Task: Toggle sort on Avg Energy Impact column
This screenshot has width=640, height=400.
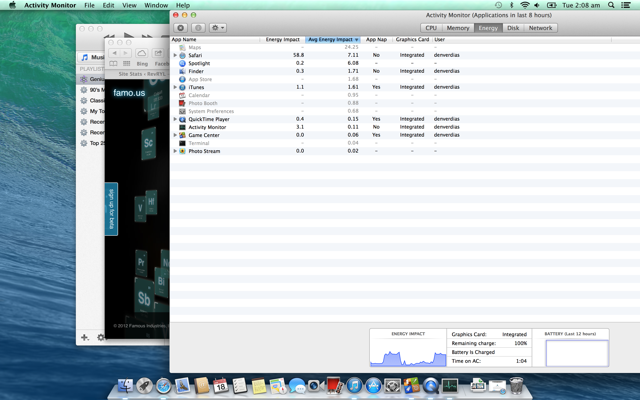Action: (x=333, y=40)
